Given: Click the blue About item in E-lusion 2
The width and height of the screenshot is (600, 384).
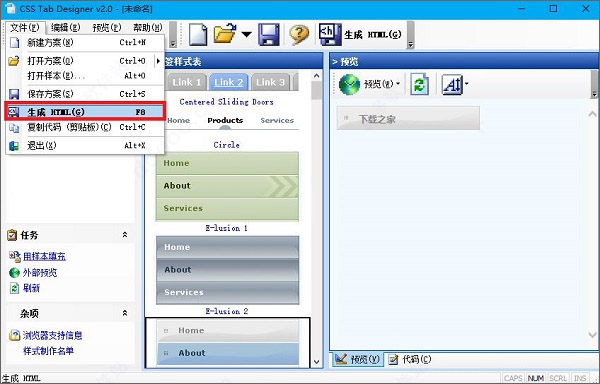Looking at the screenshot, I should pos(228,353).
